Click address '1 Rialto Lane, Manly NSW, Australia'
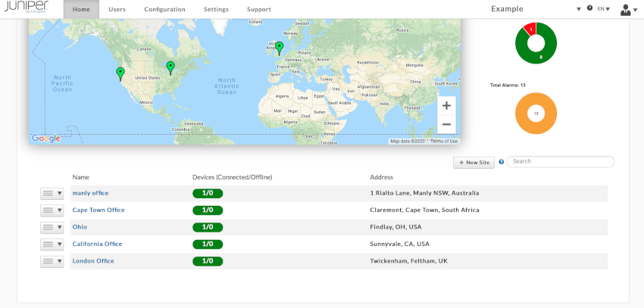Screen dimensions: 644x308 click(x=424, y=193)
